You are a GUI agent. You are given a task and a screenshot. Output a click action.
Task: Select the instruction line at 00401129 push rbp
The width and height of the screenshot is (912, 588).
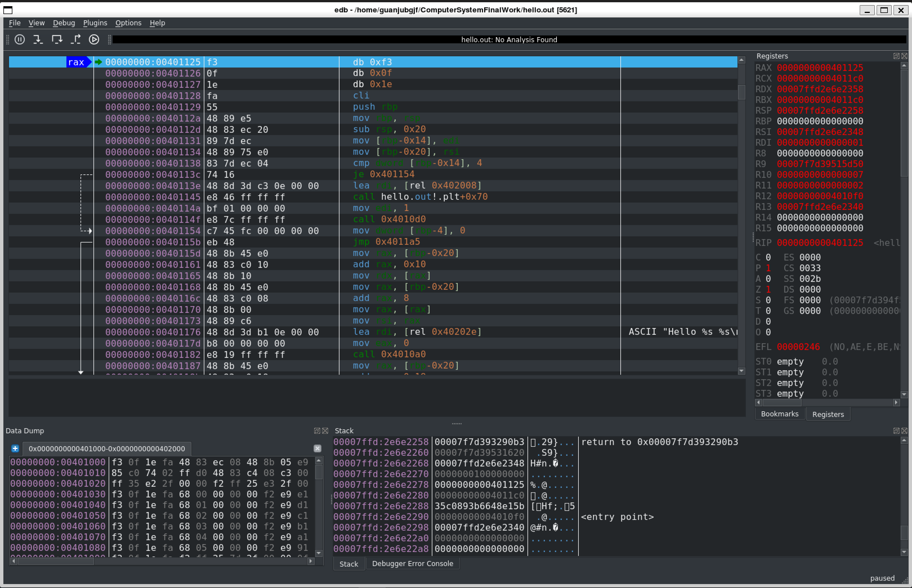(373, 107)
